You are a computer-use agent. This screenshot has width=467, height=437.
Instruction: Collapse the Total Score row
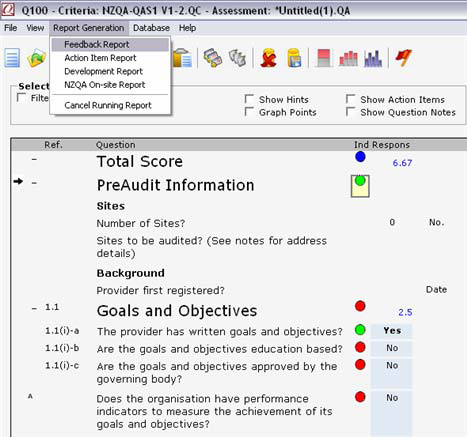(x=34, y=159)
